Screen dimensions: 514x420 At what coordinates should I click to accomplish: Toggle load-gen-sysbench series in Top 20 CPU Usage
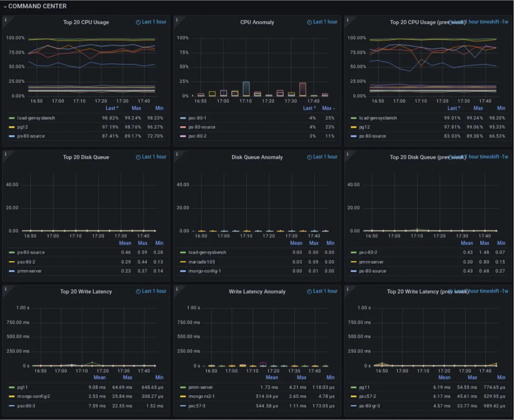point(36,118)
